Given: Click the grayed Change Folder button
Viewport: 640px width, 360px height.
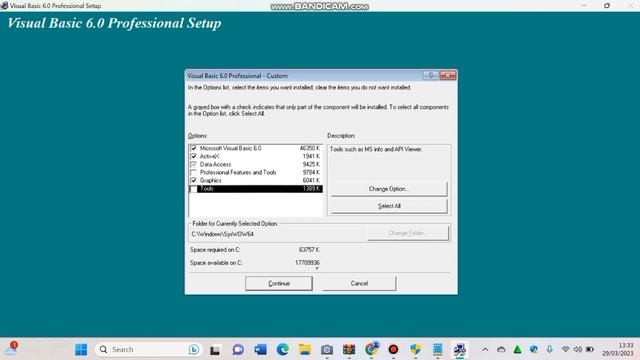Looking at the screenshot, I should 408,233.
